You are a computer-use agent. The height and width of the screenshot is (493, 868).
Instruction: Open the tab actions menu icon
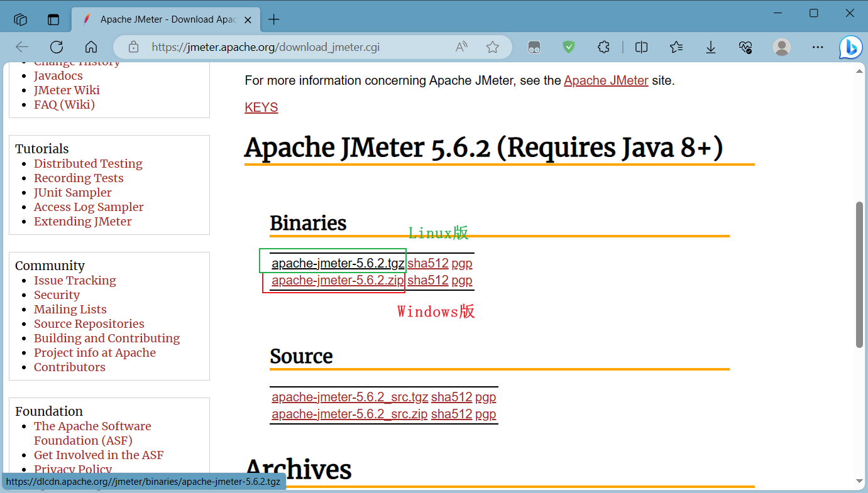pos(53,19)
